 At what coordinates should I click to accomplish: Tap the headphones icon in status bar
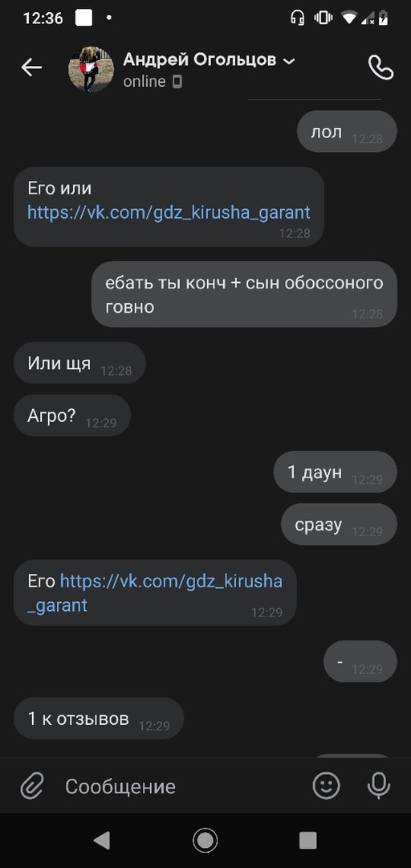coord(297,18)
